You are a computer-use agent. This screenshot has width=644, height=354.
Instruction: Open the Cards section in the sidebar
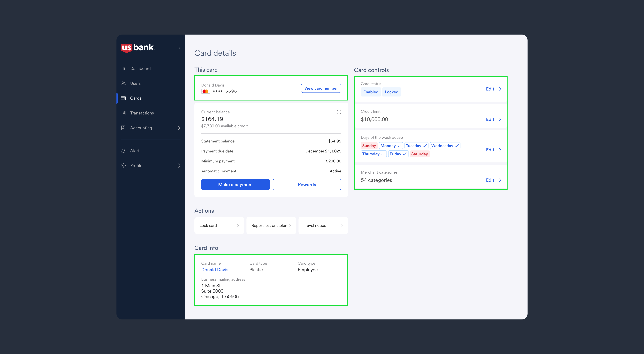[x=136, y=98]
